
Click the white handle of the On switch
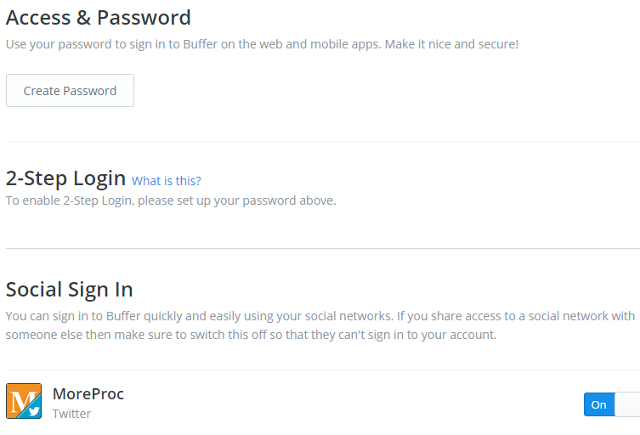tap(627, 404)
